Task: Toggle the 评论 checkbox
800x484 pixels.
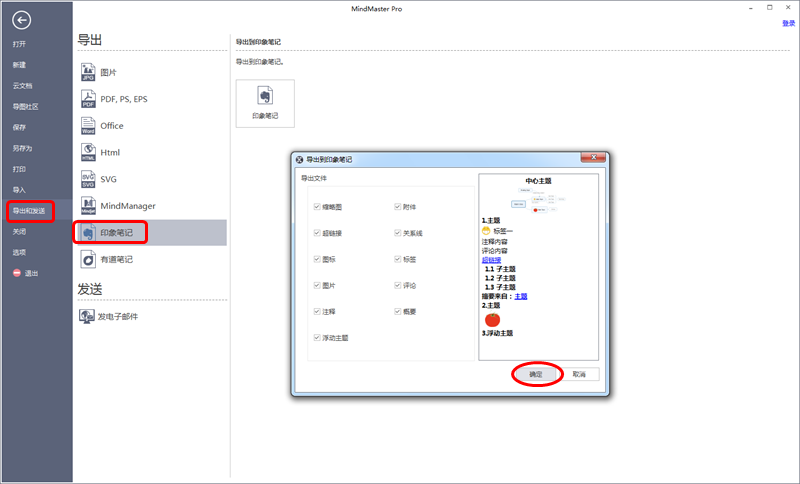Action: 397,285
